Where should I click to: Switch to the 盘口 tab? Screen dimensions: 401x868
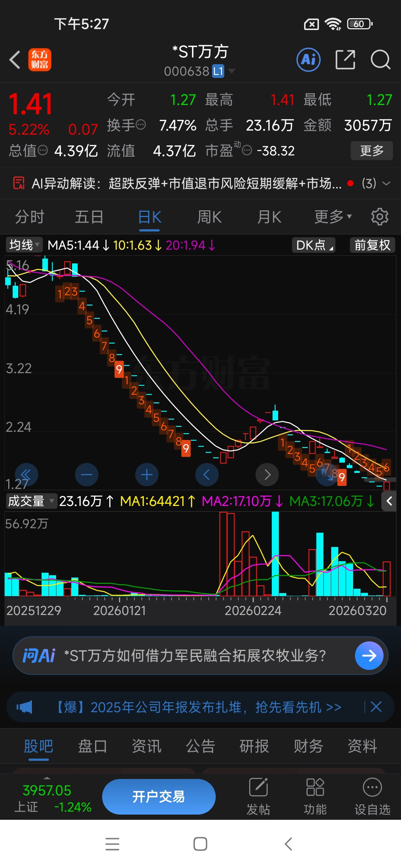pyautogui.click(x=92, y=746)
